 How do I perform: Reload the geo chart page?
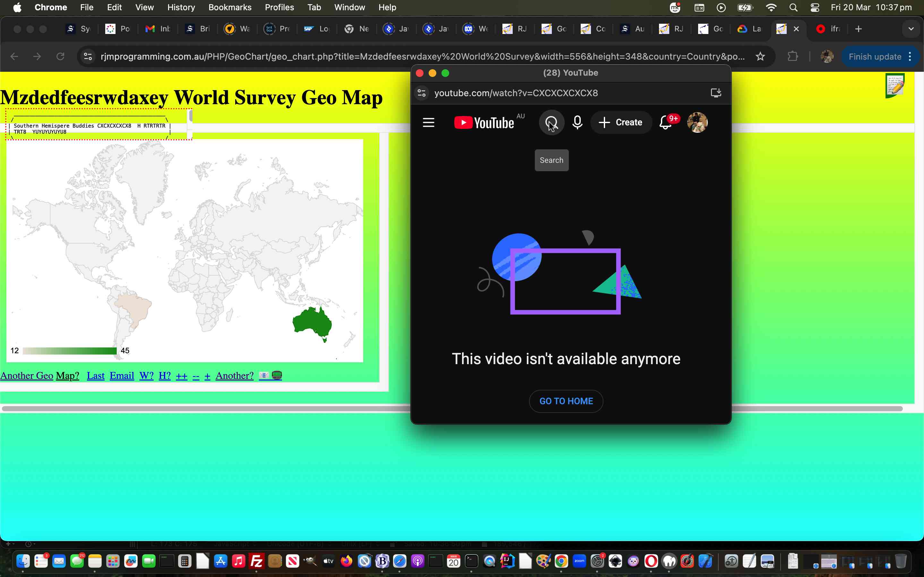coord(61,56)
